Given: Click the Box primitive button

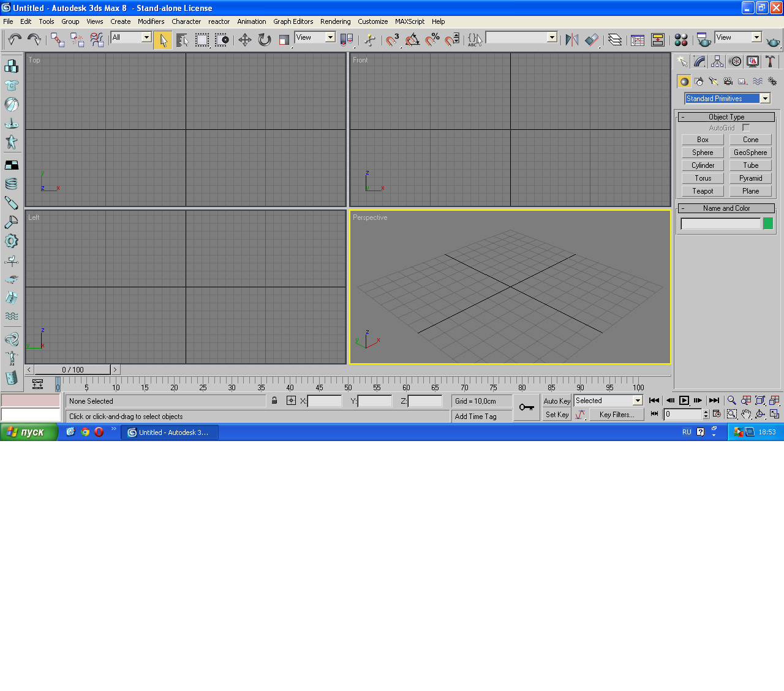Looking at the screenshot, I should [x=703, y=140].
